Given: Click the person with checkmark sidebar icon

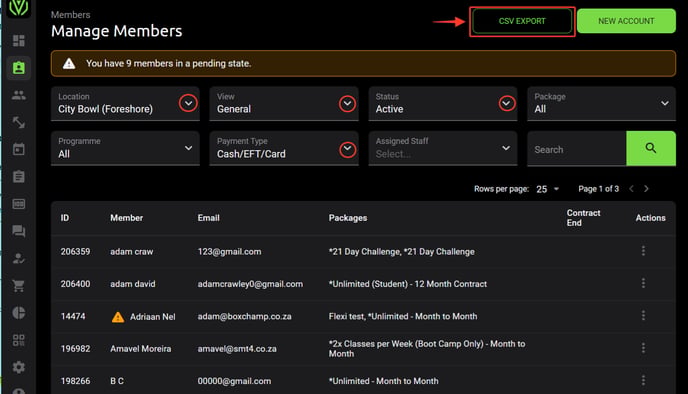Looking at the screenshot, I should pyautogui.click(x=18, y=258).
